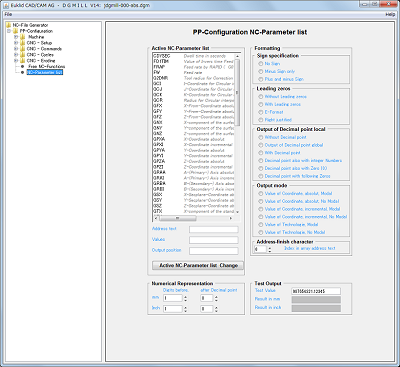This screenshot has height=367, width=400.
Task: Select the GFX parameter row in list
Action: point(193,106)
